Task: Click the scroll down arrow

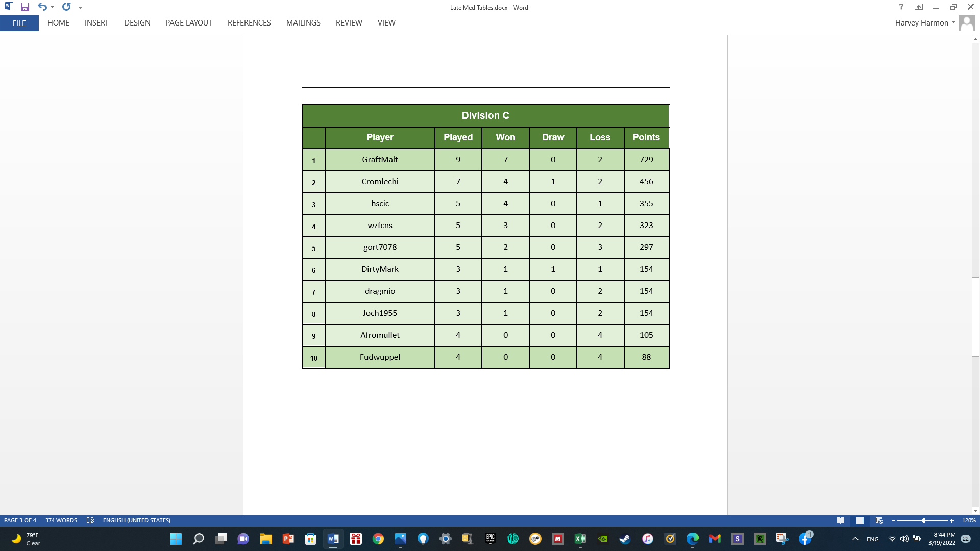Action: pyautogui.click(x=975, y=510)
